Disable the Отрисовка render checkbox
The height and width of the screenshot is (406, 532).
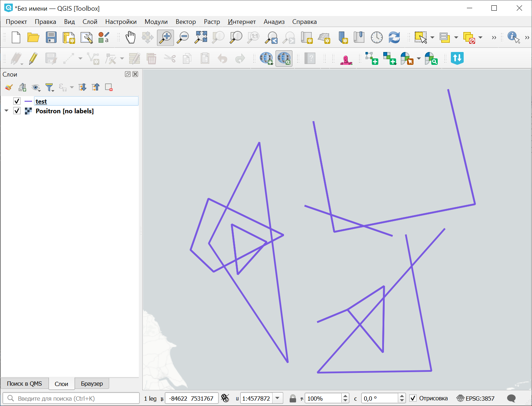[x=413, y=398]
